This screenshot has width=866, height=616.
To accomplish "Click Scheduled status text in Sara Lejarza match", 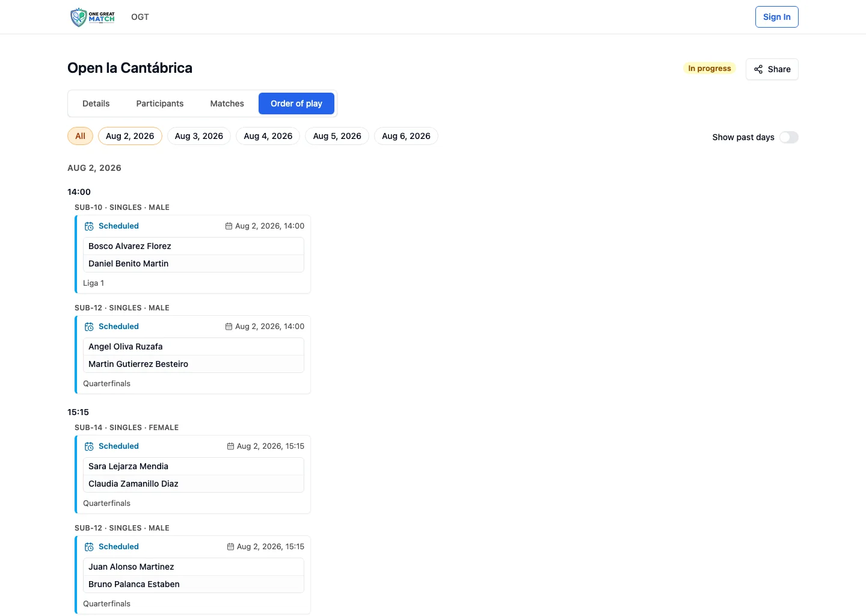I will click(118, 446).
